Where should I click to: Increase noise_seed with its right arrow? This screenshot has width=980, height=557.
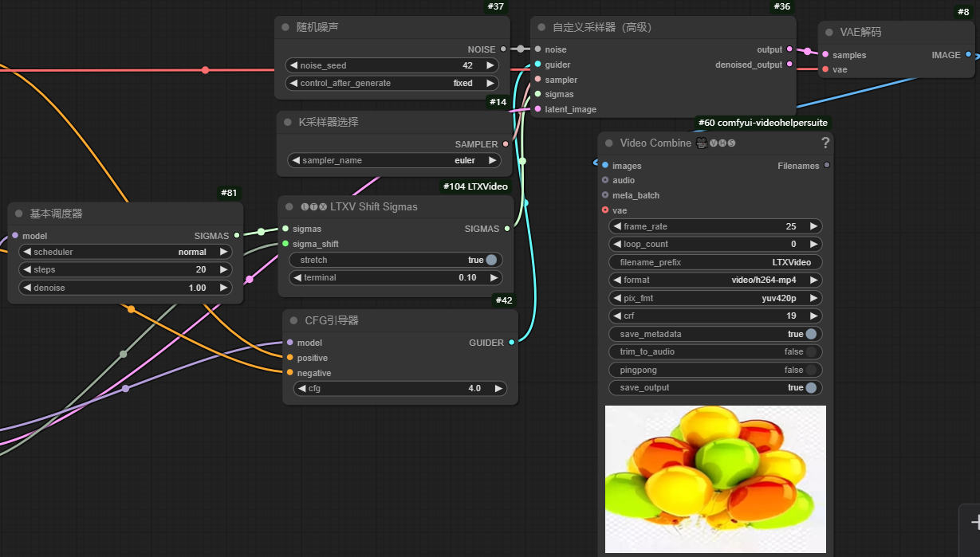pyautogui.click(x=490, y=65)
